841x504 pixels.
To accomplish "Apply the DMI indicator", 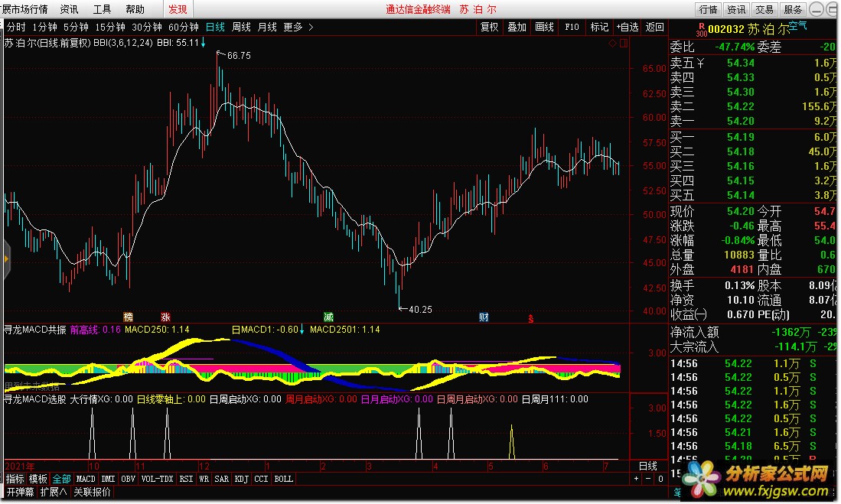I will coord(108,479).
